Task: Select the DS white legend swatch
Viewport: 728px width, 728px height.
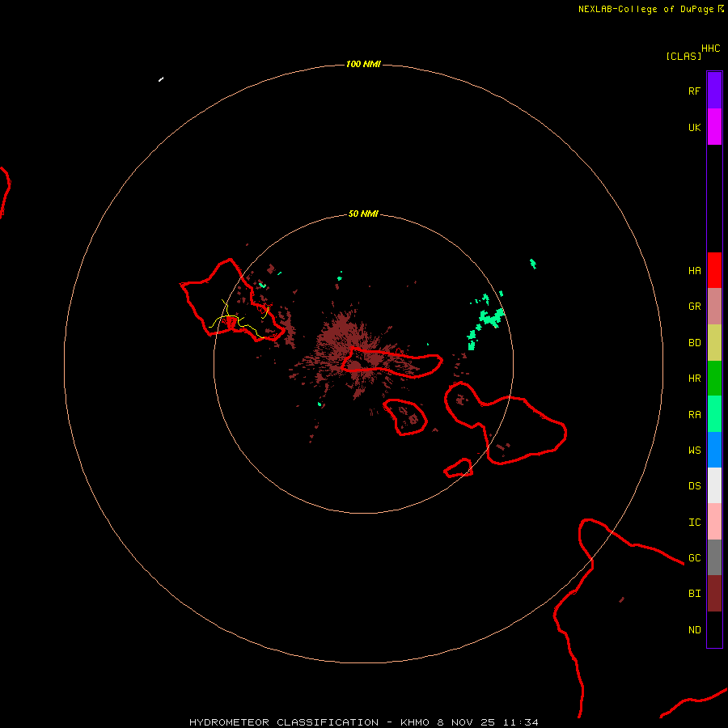Action: [714, 485]
